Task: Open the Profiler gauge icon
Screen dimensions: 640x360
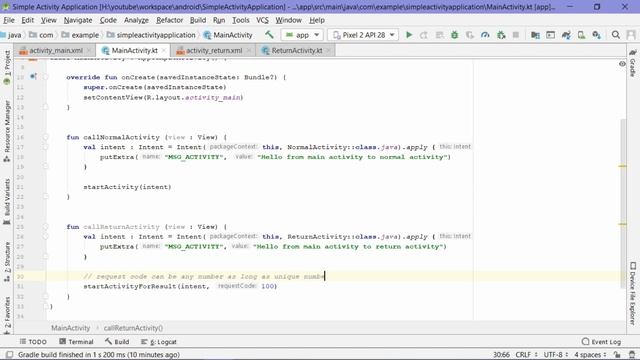Action: (x=485, y=35)
